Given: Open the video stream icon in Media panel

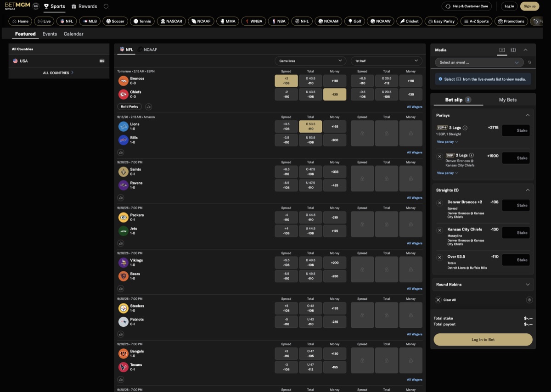Looking at the screenshot, I should [x=502, y=50].
